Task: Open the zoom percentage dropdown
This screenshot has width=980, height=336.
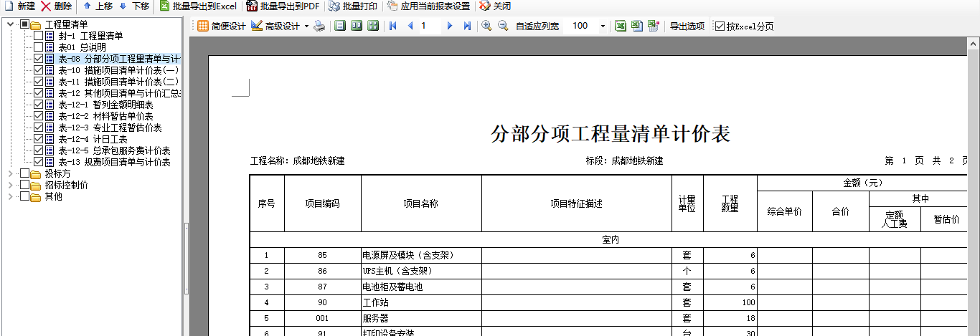Action: tap(603, 26)
